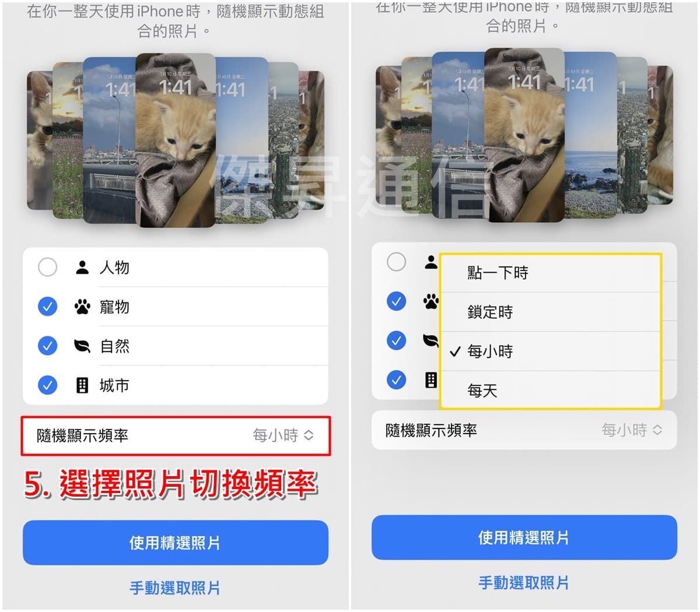Tap the right 使用精選照片 button
Image resolution: width=700 pixels, height=612 pixels.
pyautogui.click(x=524, y=537)
